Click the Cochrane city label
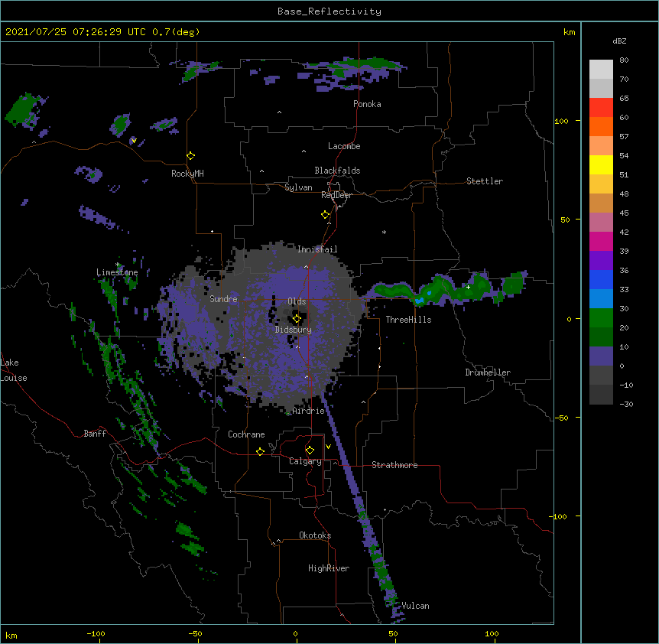The image size is (659, 644). [x=246, y=434]
